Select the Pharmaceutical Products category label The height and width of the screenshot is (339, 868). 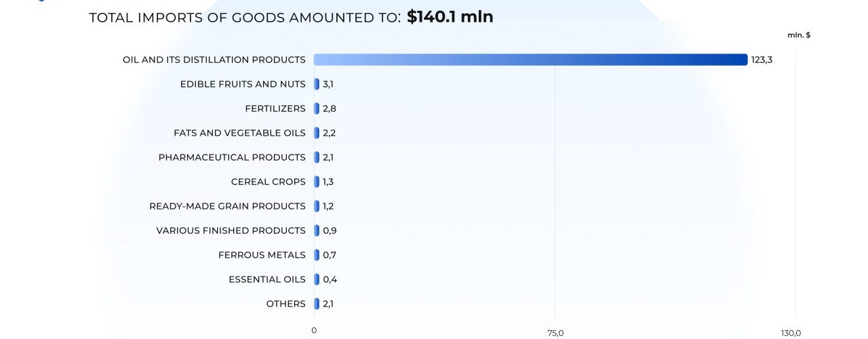pos(232,157)
